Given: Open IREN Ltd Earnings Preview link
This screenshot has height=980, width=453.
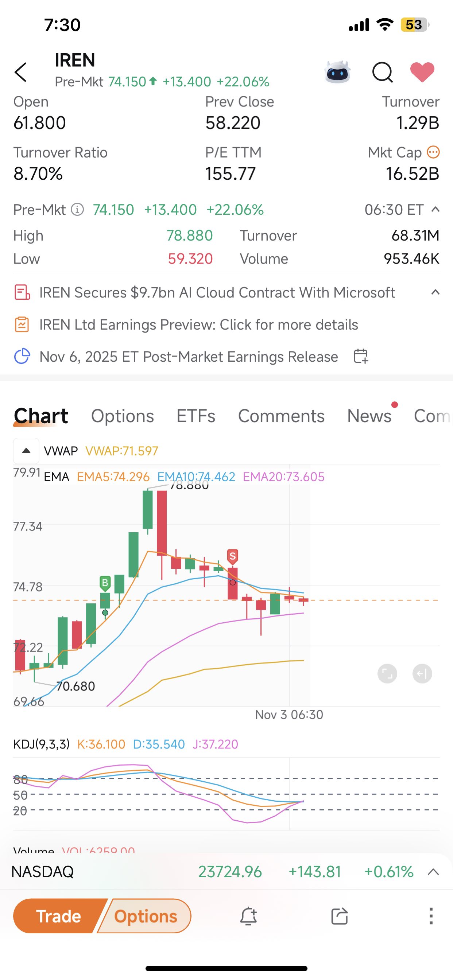Looking at the screenshot, I should 199,324.
